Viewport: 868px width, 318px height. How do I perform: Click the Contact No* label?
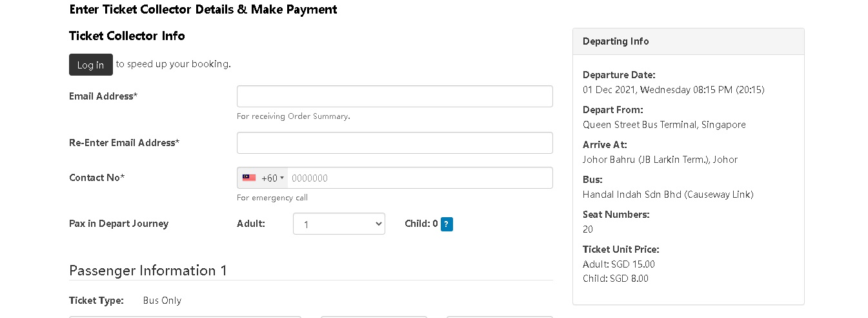97,178
